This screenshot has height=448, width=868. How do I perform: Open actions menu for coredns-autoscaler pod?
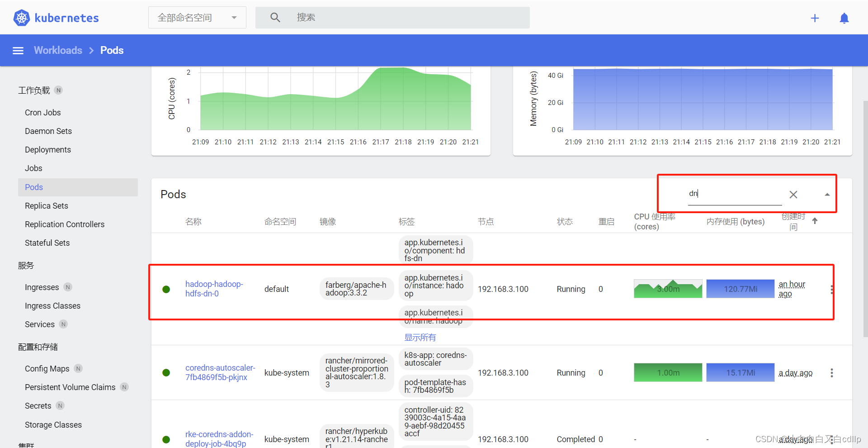831,373
